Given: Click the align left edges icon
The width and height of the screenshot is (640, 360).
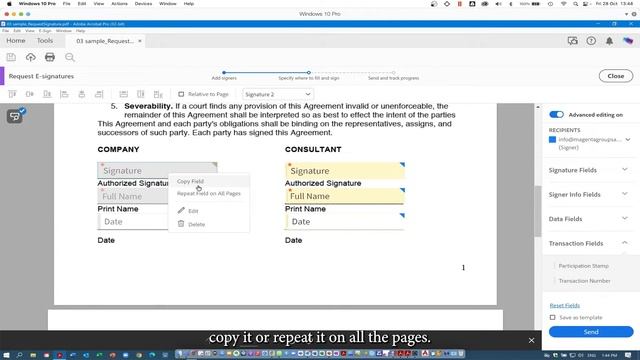Looking at the screenshot, I should [64, 94].
